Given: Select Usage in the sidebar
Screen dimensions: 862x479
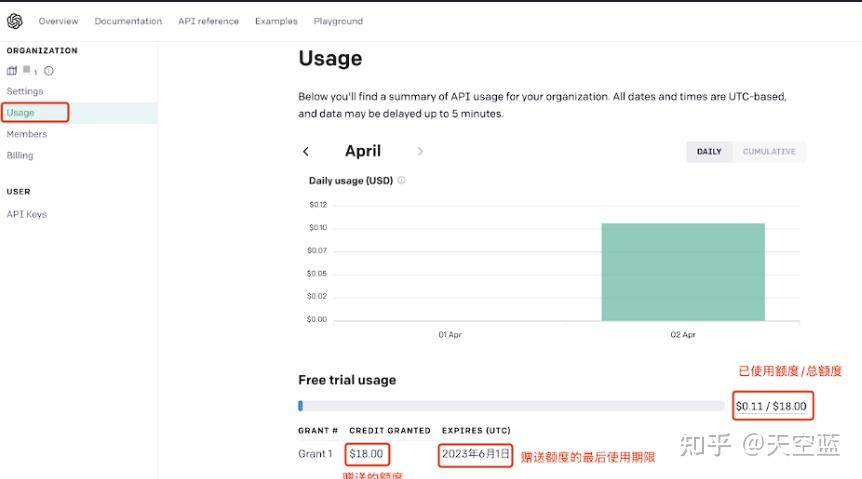Looking at the screenshot, I should (x=21, y=113).
